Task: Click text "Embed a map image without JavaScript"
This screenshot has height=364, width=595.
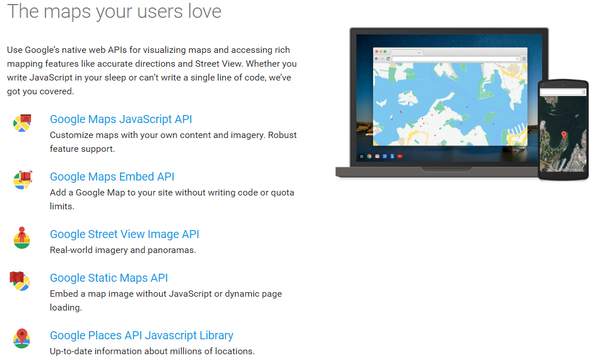Action: tap(131, 294)
